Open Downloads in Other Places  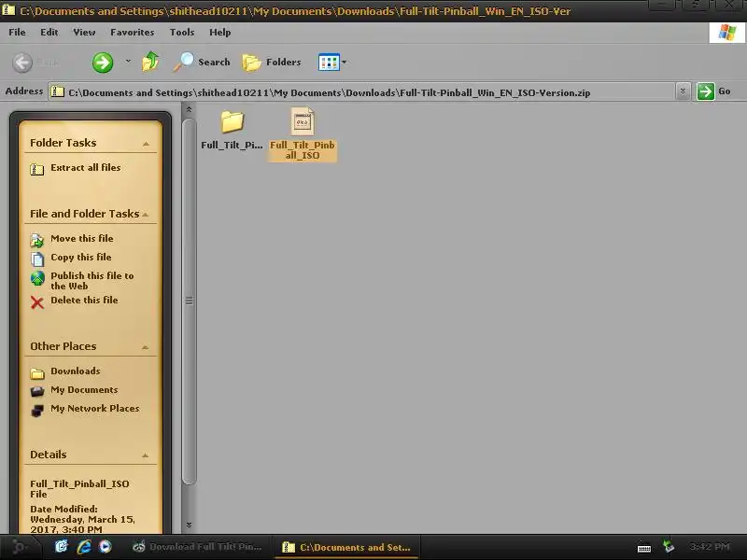coord(76,371)
